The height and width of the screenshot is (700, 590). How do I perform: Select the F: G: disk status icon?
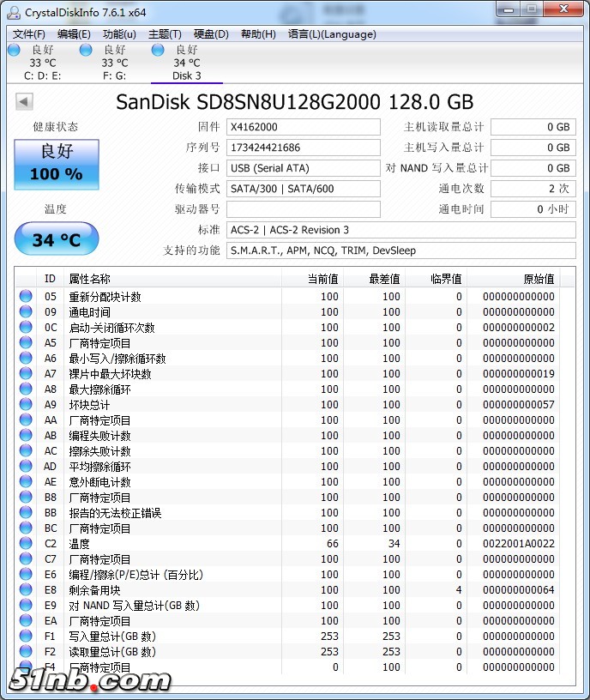tap(86, 50)
